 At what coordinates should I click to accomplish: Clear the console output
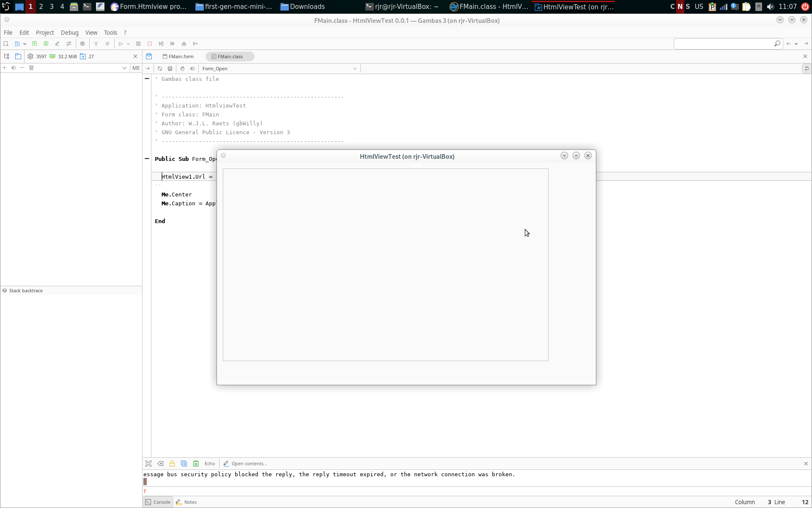pos(160,464)
